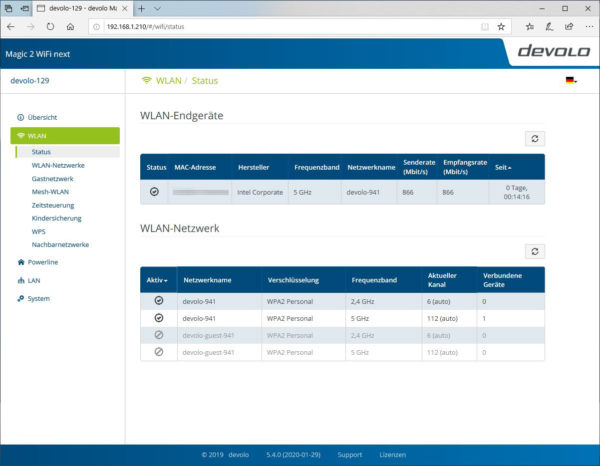Click the Powerline house icon
Image resolution: width=600 pixels, height=466 pixels.
pos(21,262)
